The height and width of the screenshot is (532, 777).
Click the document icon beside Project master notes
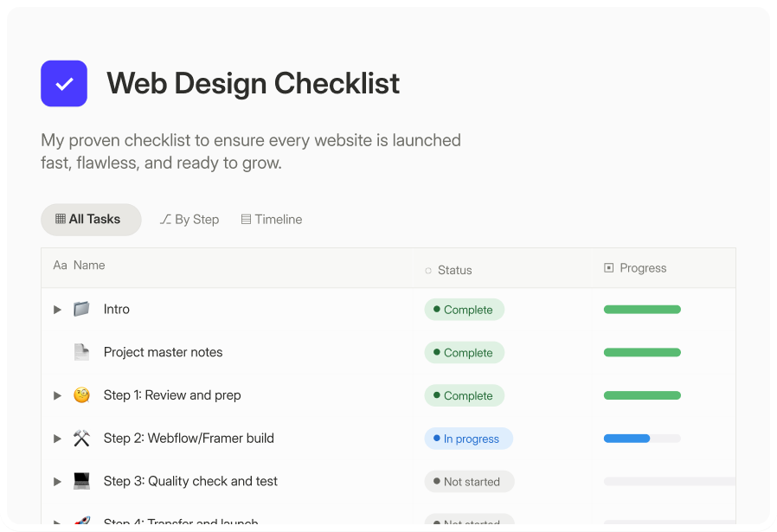[x=81, y=352]
